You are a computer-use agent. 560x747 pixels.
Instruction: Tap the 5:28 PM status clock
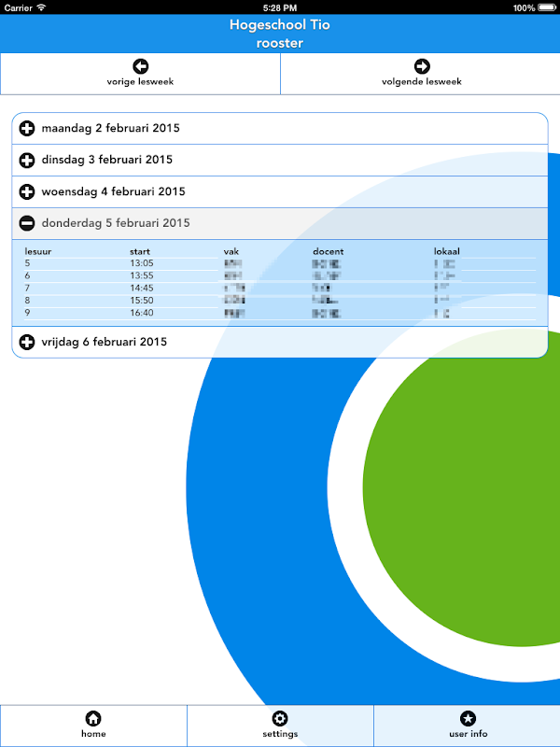(x=280, y=7)
